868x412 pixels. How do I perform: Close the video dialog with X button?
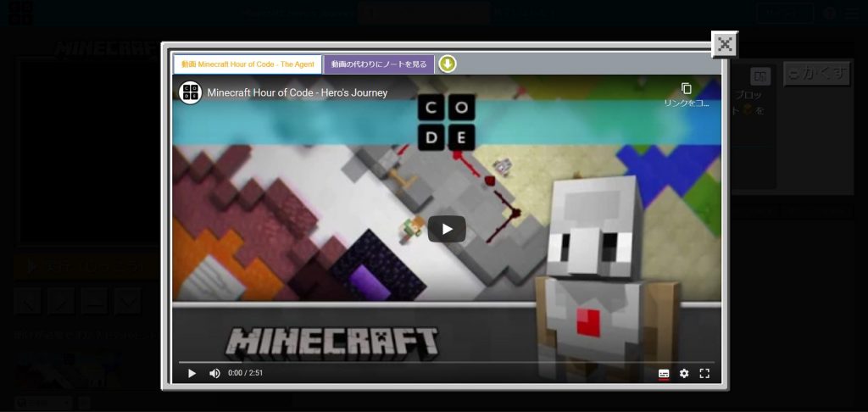click(x=725, y=44)
